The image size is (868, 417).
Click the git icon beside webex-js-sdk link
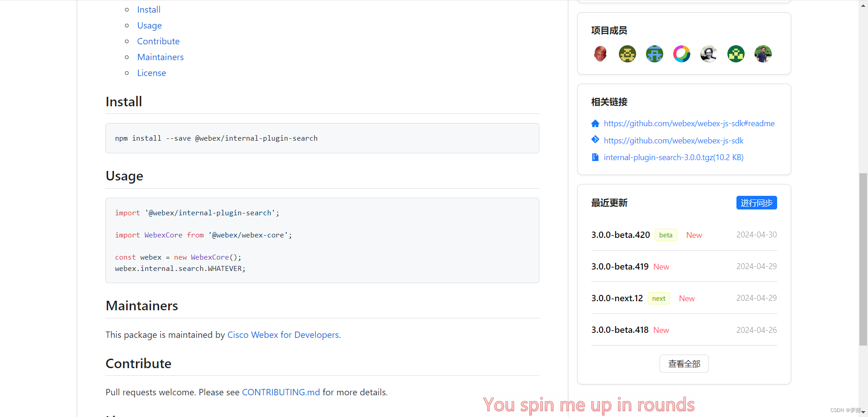tap(595, 140)
